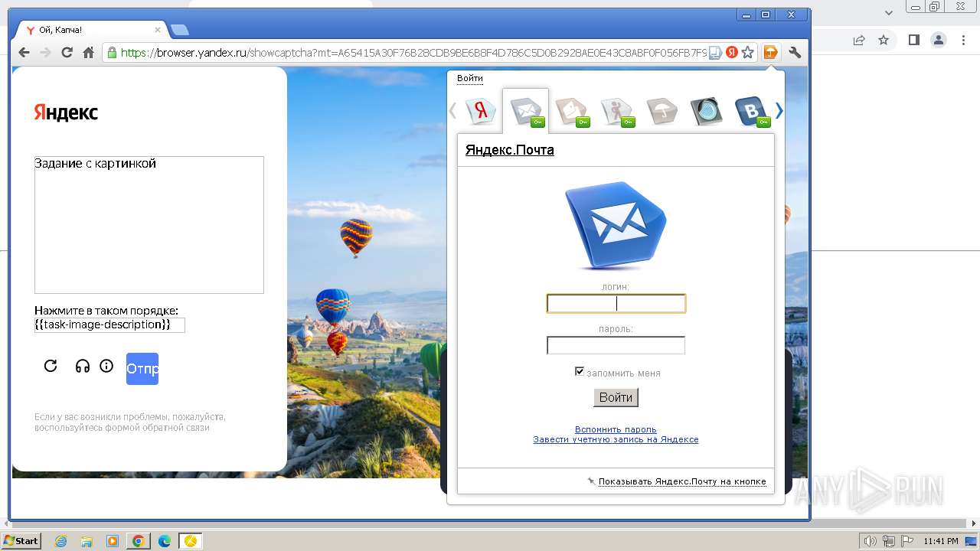Click the browser.yandex.ru address bar

(413, 52)
